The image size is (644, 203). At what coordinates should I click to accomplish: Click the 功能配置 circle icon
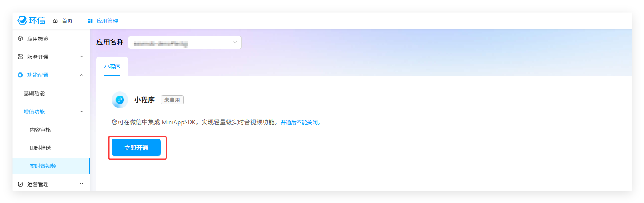[20, 75]
